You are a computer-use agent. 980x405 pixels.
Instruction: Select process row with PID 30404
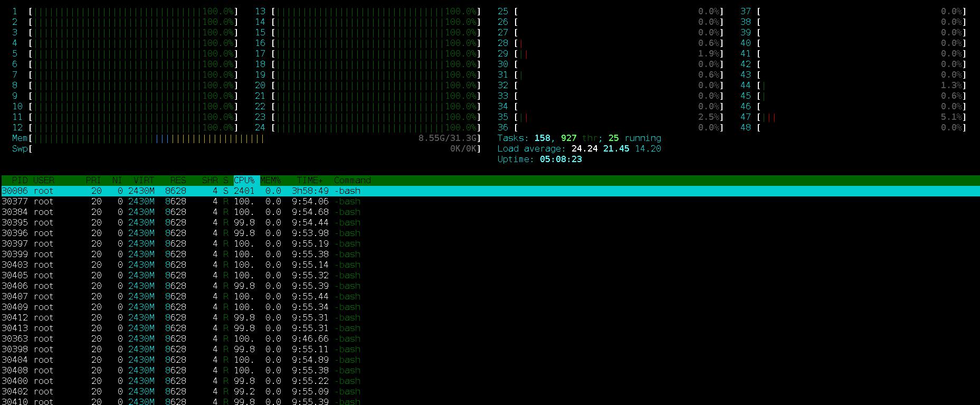[490, 360]
